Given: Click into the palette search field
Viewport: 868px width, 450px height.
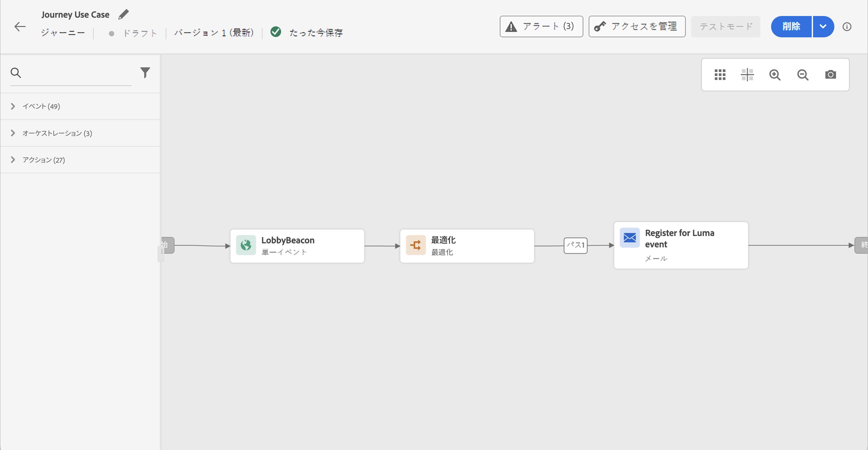Looking at the screenshot, I should coord(78,73).
